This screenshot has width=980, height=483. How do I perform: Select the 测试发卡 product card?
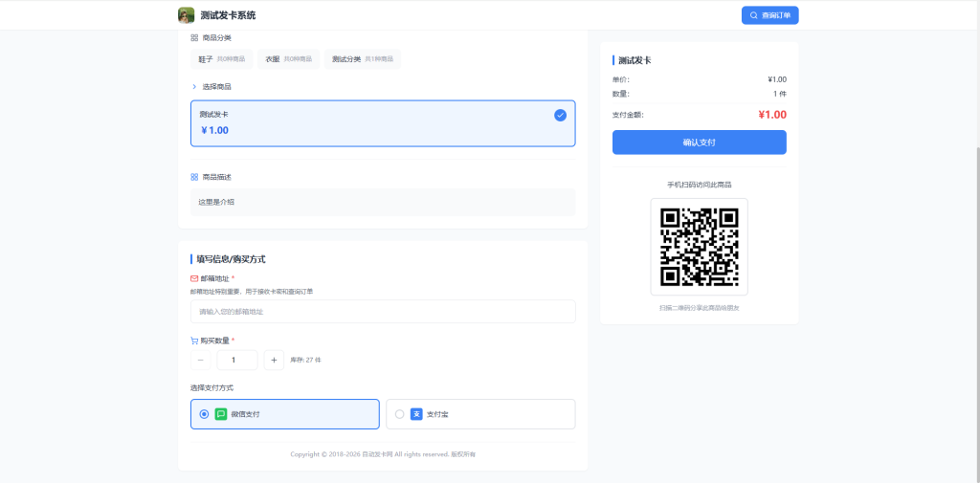click(x=383, y=123)
